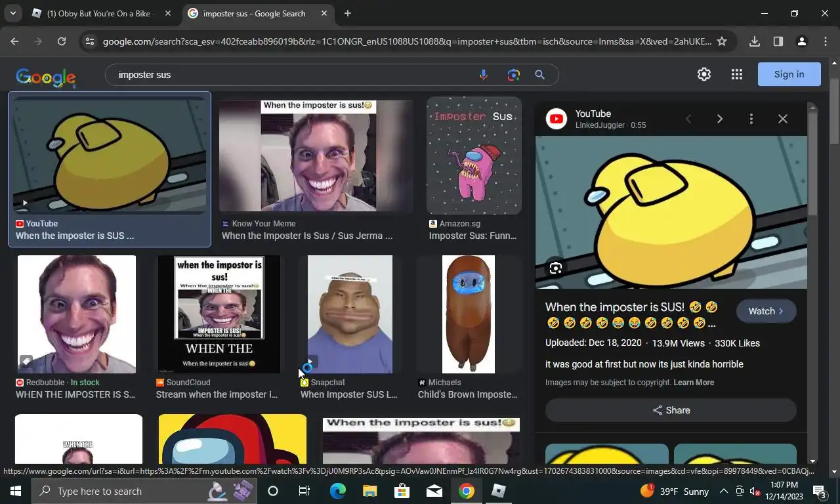
Task: Click the magnifier search icon
Action: 539,75
